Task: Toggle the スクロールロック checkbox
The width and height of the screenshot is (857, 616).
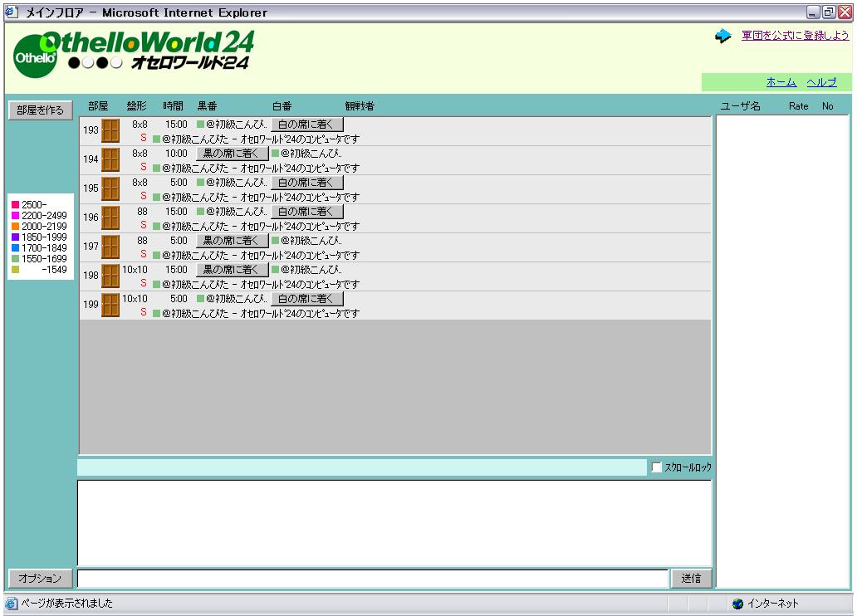Action: click(x=657, y=467)
